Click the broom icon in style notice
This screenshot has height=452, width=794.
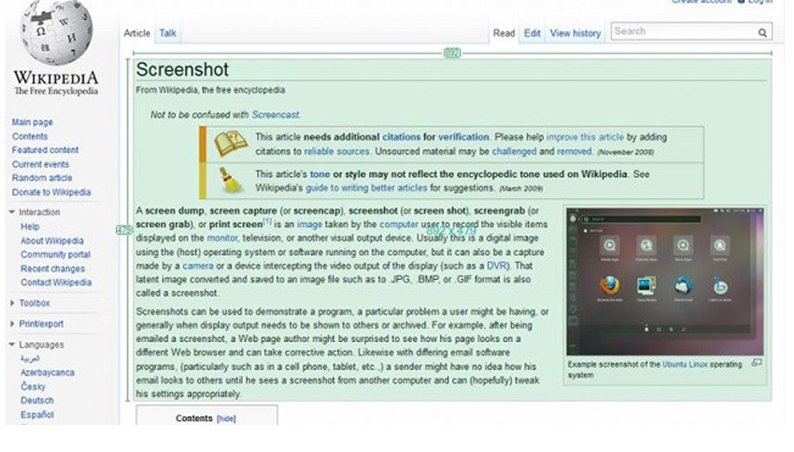(x=231, y=180)
